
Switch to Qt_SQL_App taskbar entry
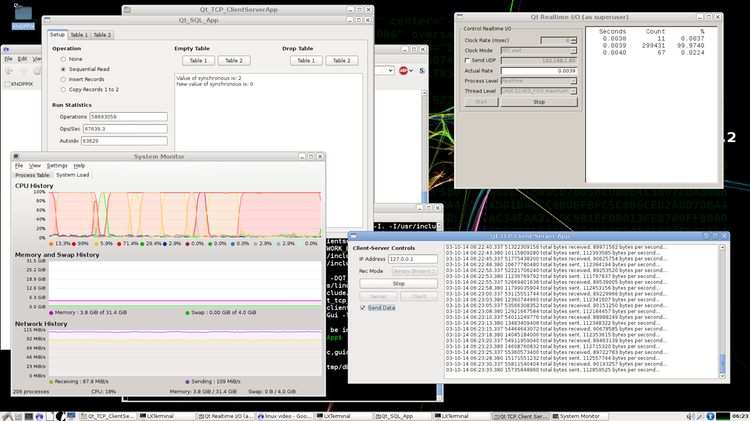coord(402,416)
